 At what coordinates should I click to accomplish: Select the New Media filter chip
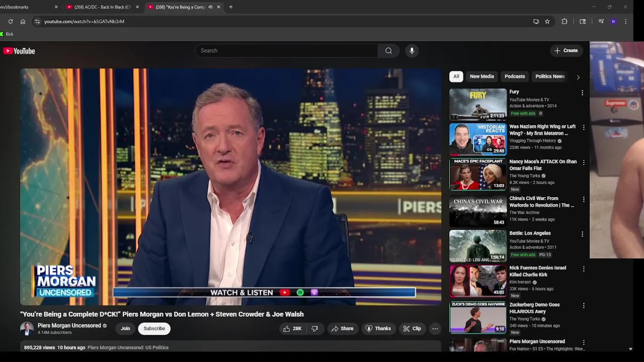pyautogui.click(x=482, y=76)
